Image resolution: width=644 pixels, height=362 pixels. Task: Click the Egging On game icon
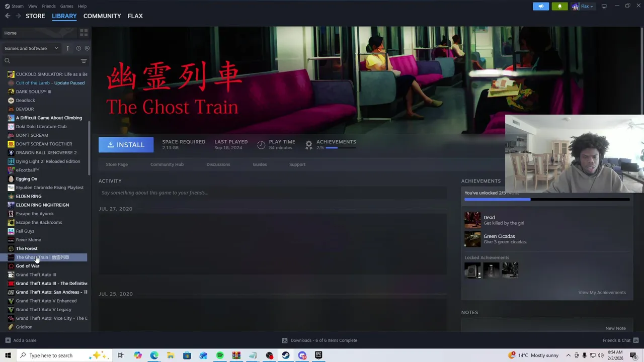[11, 178]
